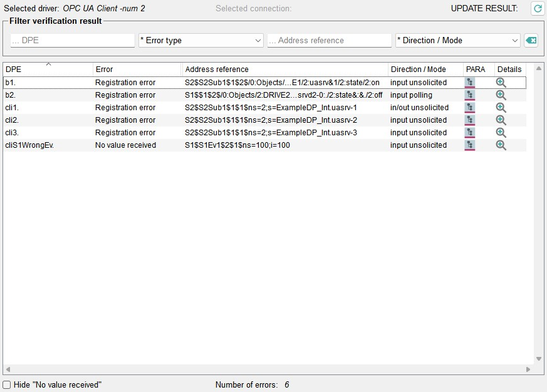Expand the Error type dropdown

tap(201, 41)
